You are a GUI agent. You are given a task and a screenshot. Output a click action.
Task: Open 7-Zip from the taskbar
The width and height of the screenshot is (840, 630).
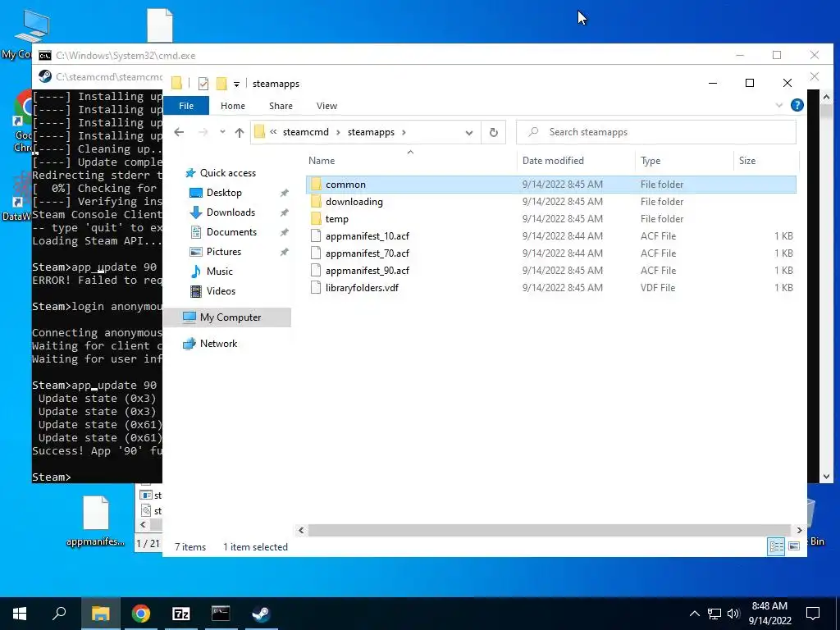[181, 614]
